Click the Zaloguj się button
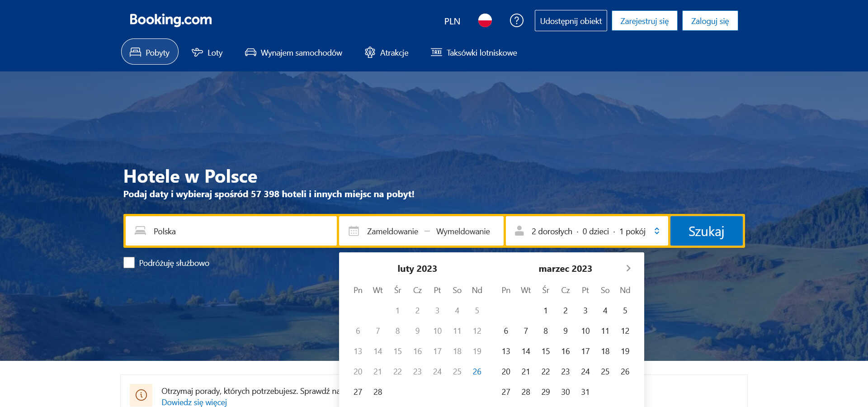 [x=709, y=21]
